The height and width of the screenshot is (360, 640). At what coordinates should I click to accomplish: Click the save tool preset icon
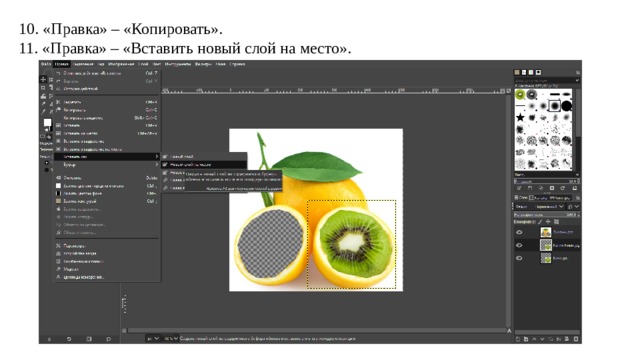pyautogui.click(x=49, y=339)
